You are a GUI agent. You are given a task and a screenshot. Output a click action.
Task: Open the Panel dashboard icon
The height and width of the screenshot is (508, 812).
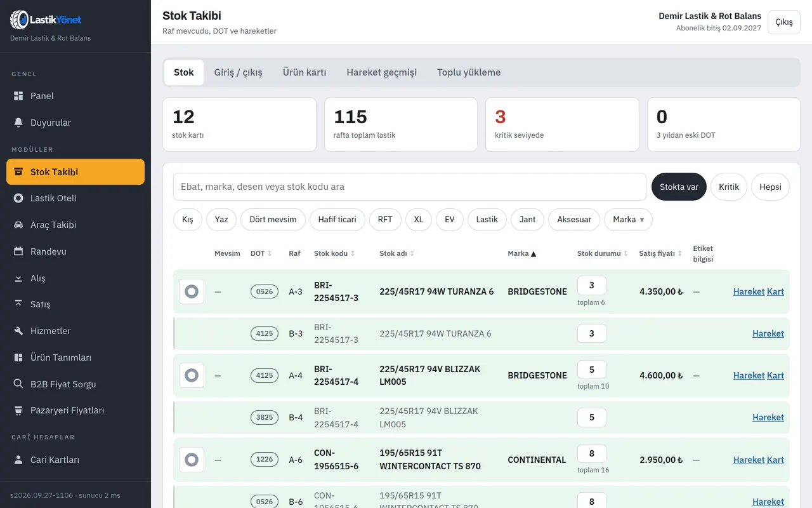[x=18, y=96]
